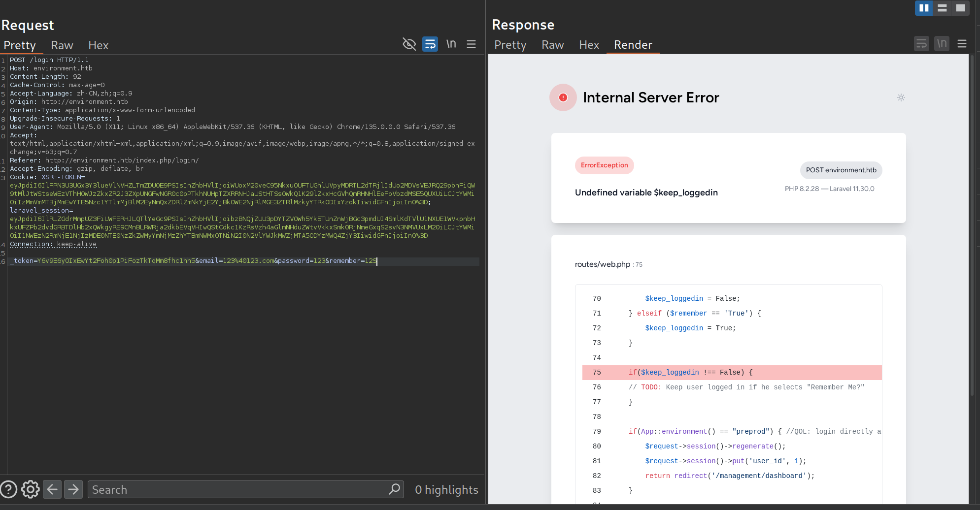Screen dimensions: 980x510
Task: Go to previous search match arrow
Action: [52, 489]
